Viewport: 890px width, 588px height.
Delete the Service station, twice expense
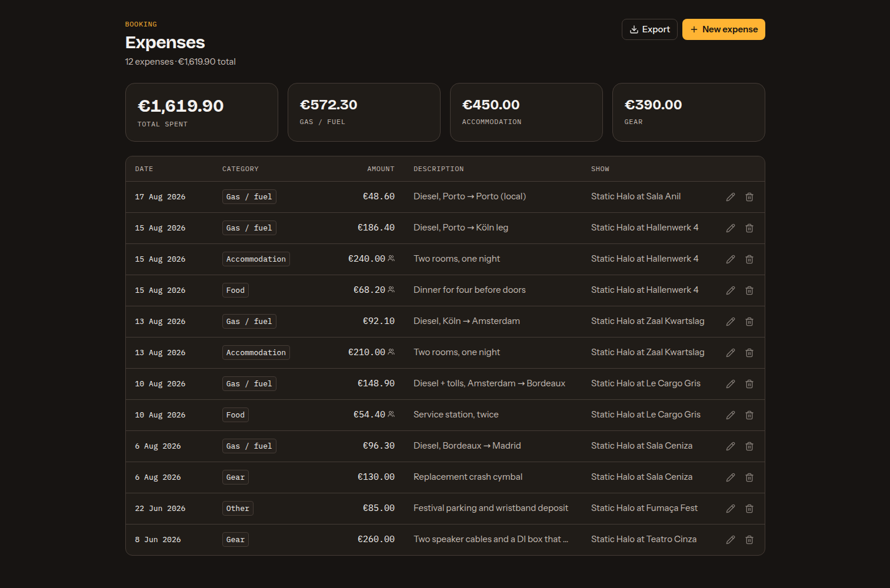[749, 415]
